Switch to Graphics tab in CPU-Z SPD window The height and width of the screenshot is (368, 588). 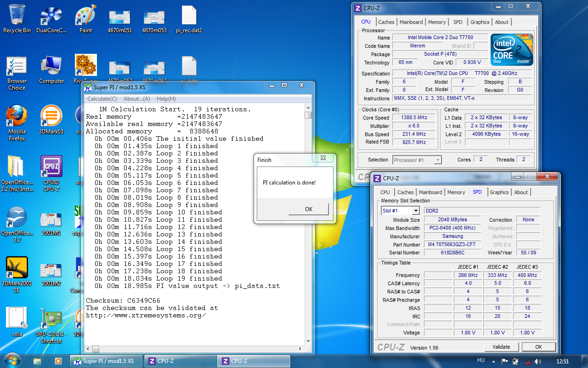tap(499, 192)
